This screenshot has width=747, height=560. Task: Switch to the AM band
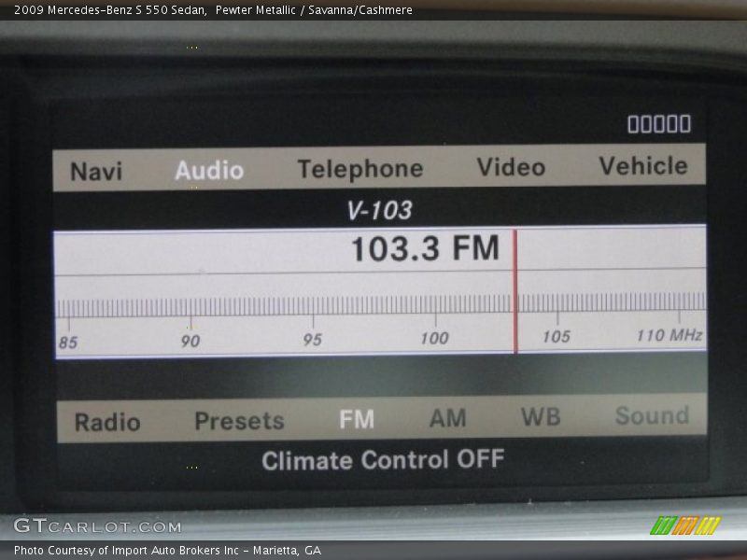pyautogui.click(x=448, y=418)
